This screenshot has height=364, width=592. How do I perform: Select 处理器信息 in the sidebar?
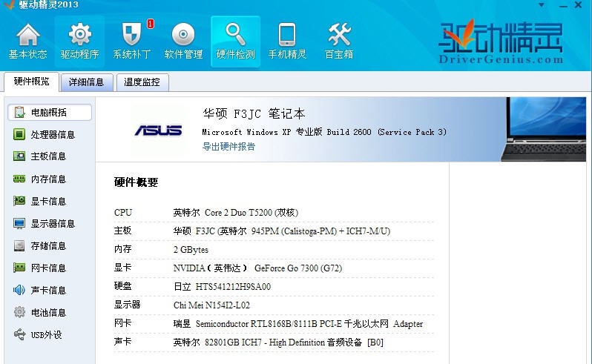tap(53, 135)
